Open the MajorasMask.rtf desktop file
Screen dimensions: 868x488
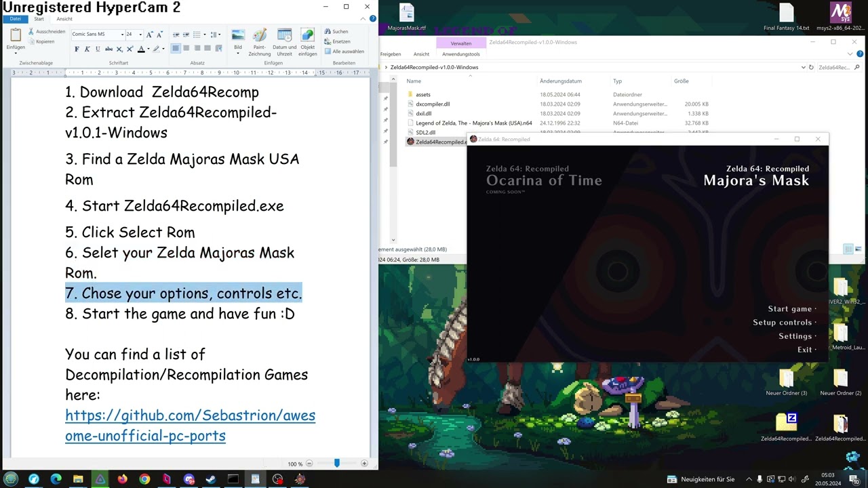click(407, 17)
